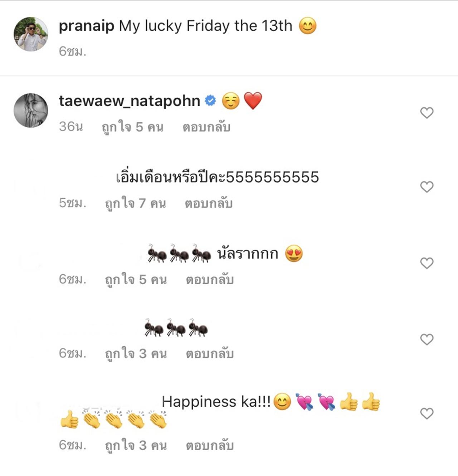The height and width of the screenshot is (476, 458).
Task: Open pranaip username link
Action: tap(86, 26)
